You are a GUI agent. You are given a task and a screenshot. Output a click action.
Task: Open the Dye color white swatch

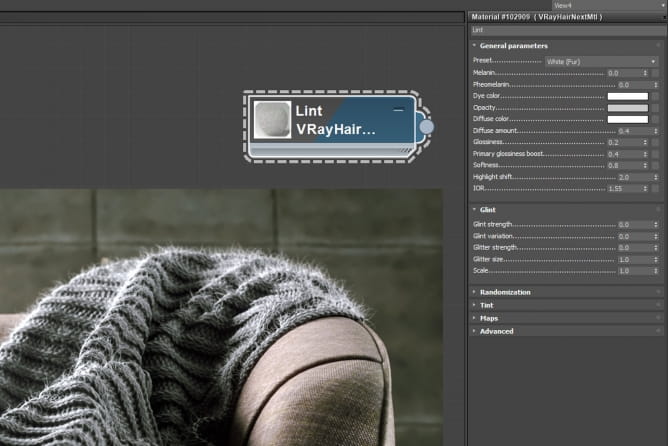point(627,96)
